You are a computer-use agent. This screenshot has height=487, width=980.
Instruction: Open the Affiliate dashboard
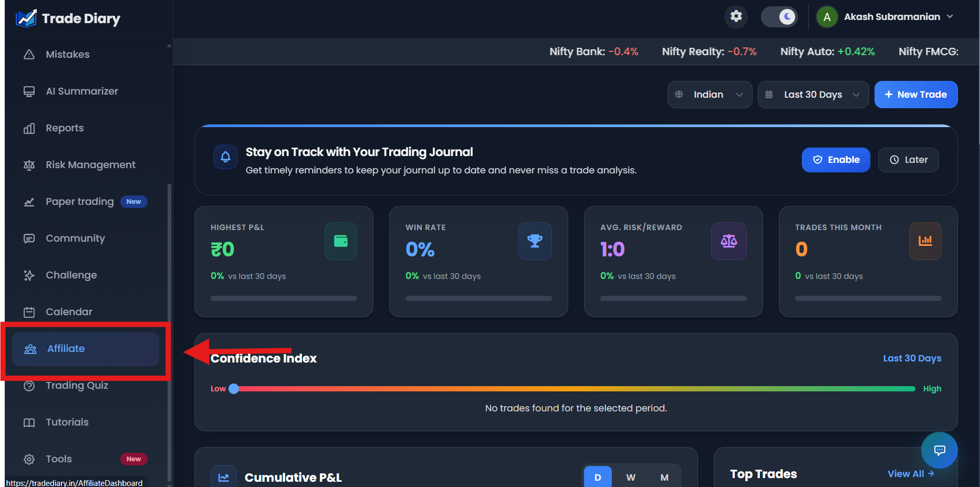(86, 349)
